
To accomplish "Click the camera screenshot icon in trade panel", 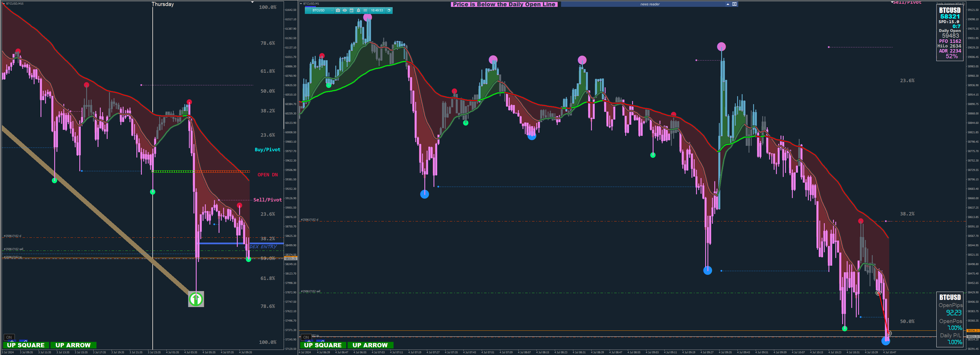I will [x=337, y=11].
